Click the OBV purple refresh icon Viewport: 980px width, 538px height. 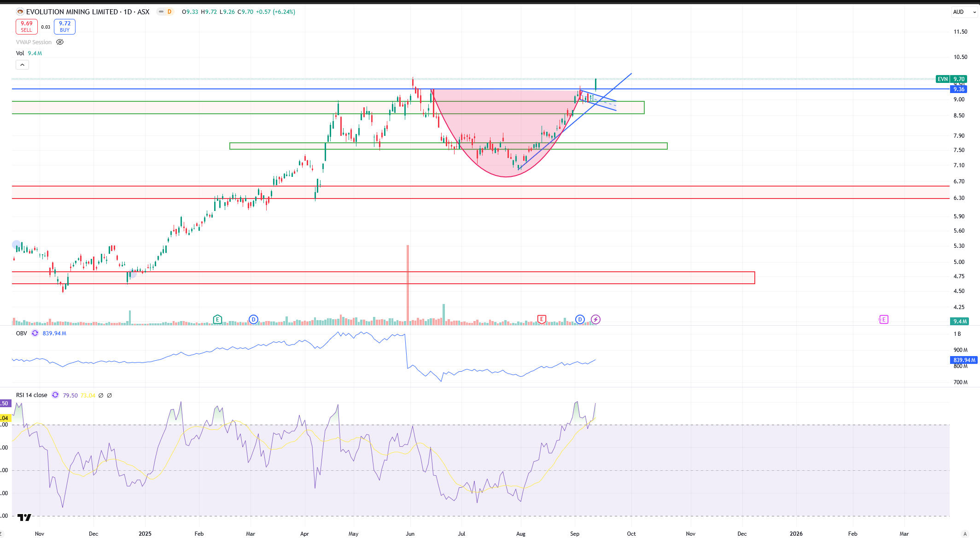point(35,333)
